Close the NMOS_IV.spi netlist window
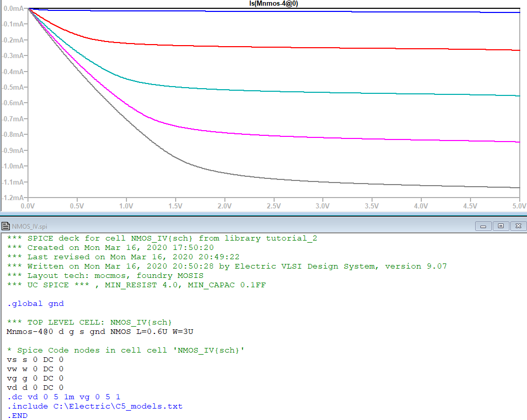The image size is (527, 420). coord(517,226)
